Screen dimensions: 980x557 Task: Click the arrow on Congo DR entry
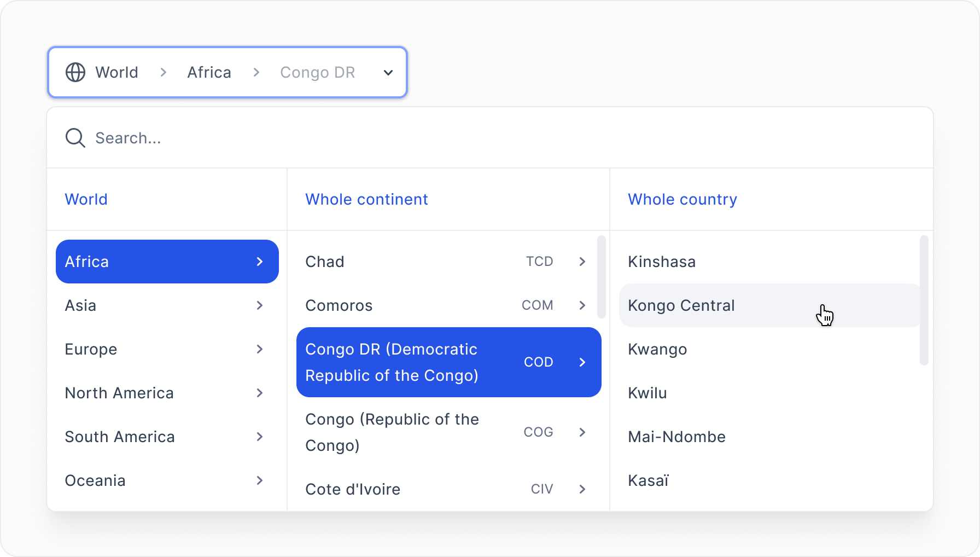coord(582,362)
